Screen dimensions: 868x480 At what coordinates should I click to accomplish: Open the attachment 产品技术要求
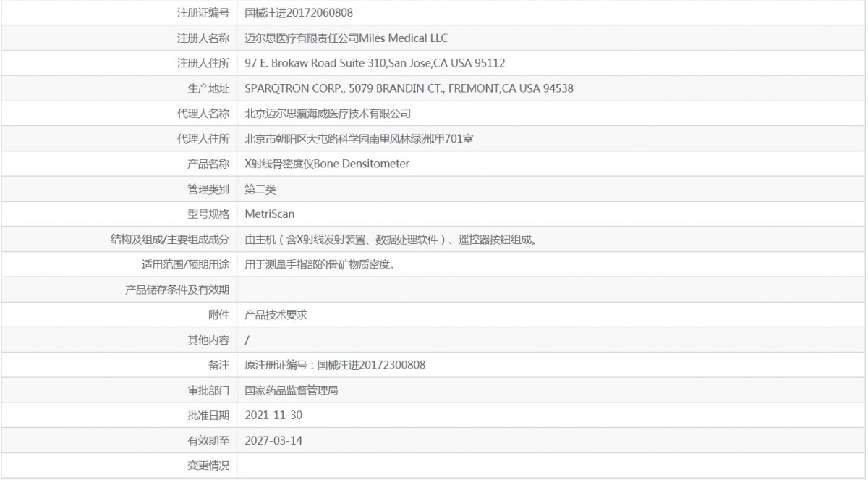(276, 315)
